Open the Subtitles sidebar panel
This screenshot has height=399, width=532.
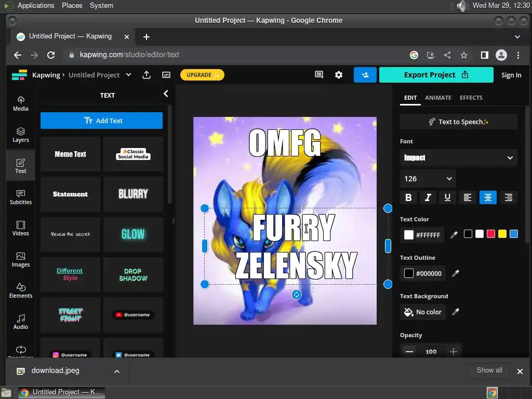pos(21,197)
